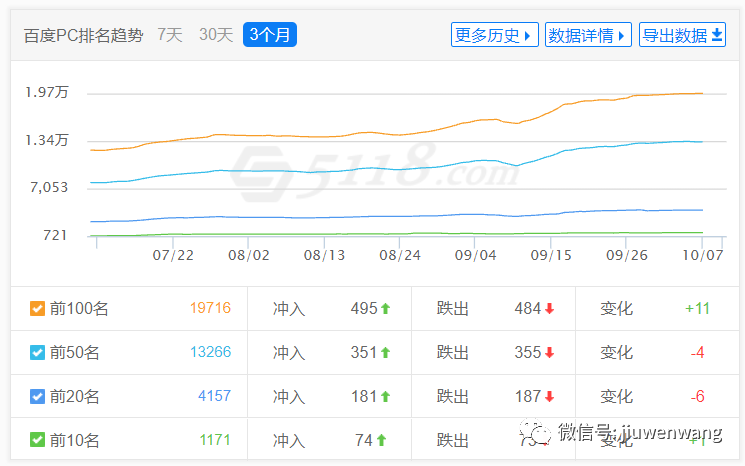Uncheck the 前10名 green checkbox

pos(37,440)
